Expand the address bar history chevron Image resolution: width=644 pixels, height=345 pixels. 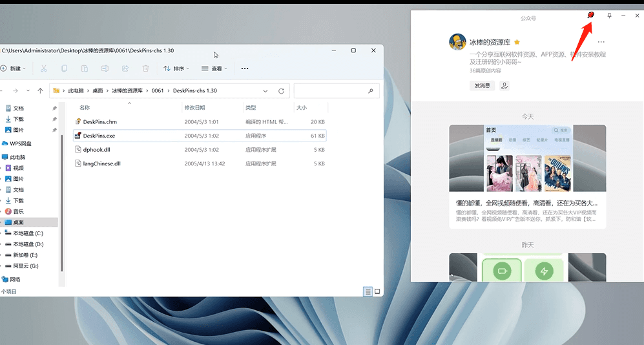coord(265,91)
